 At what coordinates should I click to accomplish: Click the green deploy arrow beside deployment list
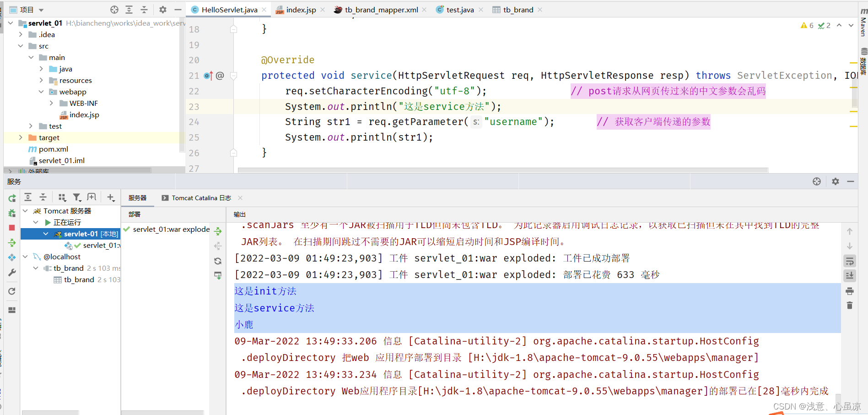coord(218,231)
